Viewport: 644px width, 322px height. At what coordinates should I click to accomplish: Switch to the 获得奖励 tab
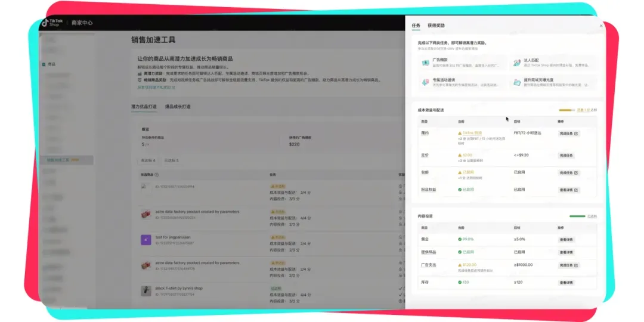[436, 26]
